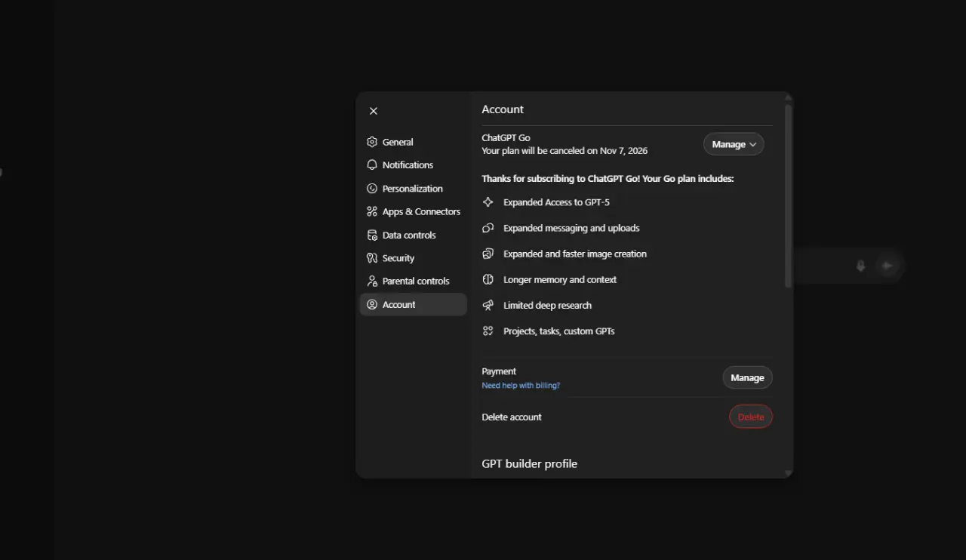Screen dimensions: 966x560
Task: Click the plan canceled on Nov 7, 2026 text
Action: pyautogui.click(x=565, y=150)
